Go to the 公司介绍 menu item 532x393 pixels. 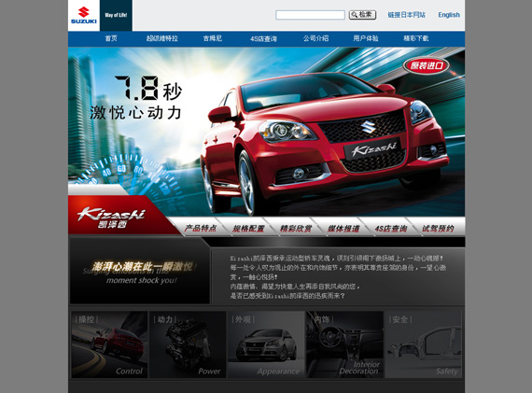pyautogui.click(x=315, y=38)
